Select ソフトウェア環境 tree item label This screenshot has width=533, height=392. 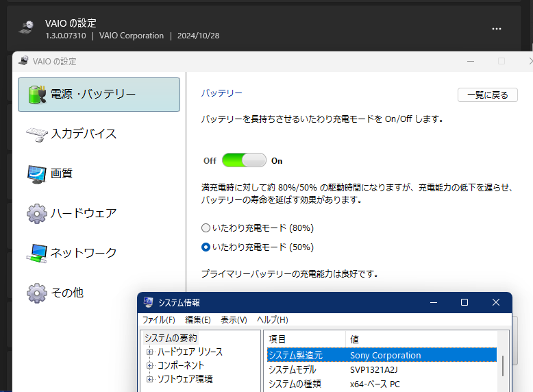click(x=185, y=379)
